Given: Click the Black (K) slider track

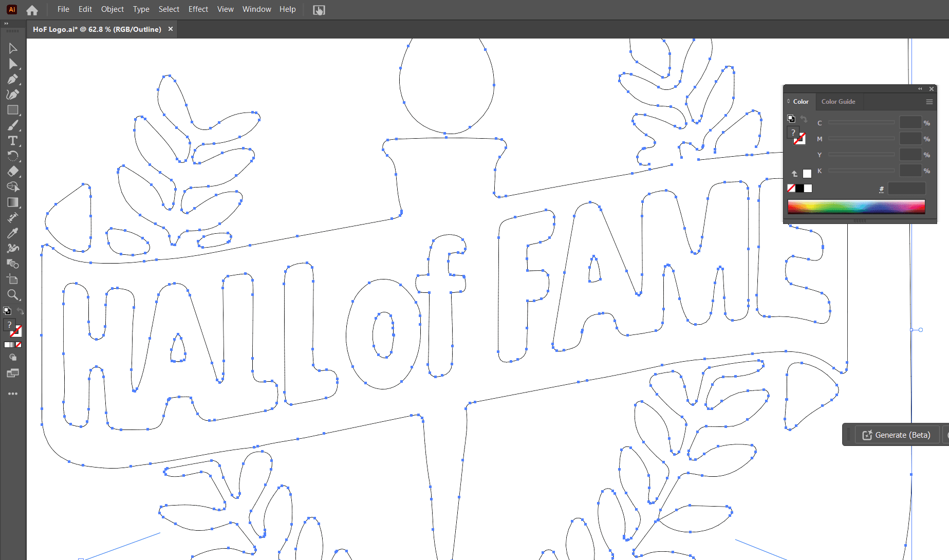Looking at the screenshot, I should pyautogui.click(x=862, y=171).
